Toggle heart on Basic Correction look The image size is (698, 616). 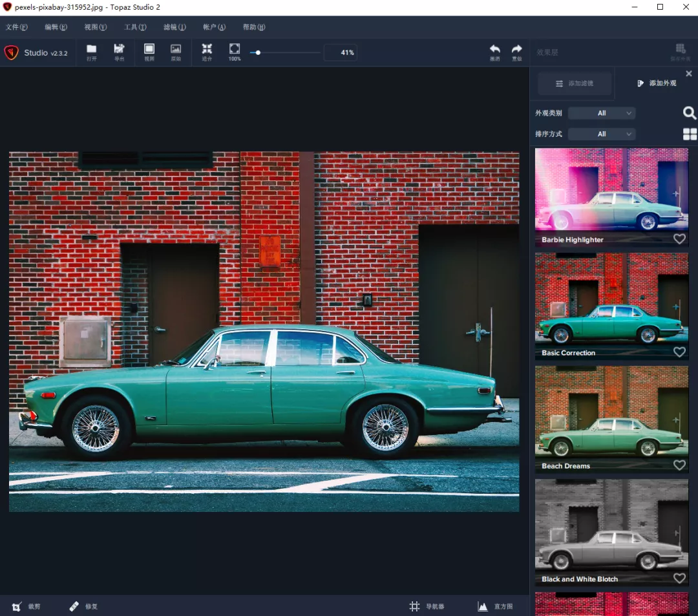coord(679,352)
